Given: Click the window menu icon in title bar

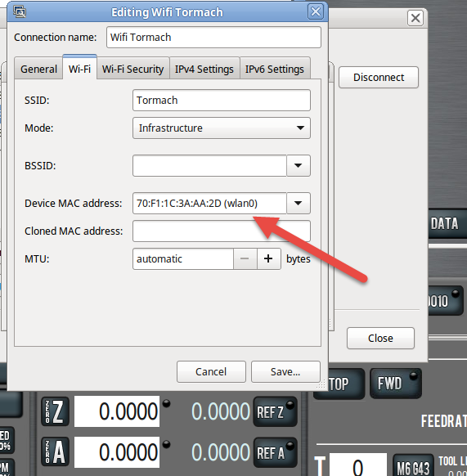Looking at the screenshot, I should click(x=20, y=12).
